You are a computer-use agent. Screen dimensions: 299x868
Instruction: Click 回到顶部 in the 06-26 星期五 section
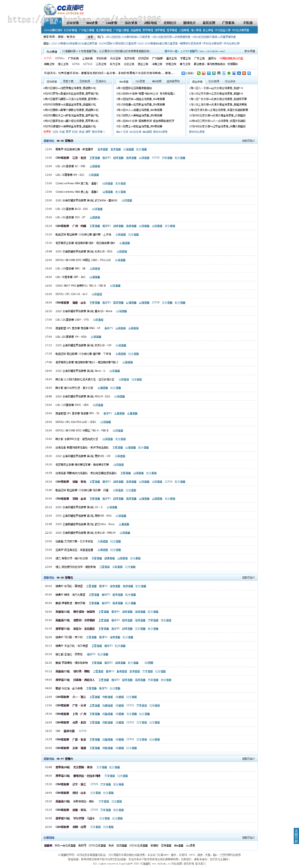pos(249,577)
